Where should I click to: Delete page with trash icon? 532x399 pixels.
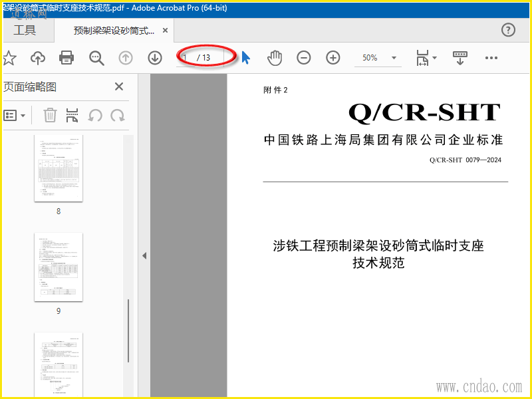pyautogui.click(x=50, y=115)
